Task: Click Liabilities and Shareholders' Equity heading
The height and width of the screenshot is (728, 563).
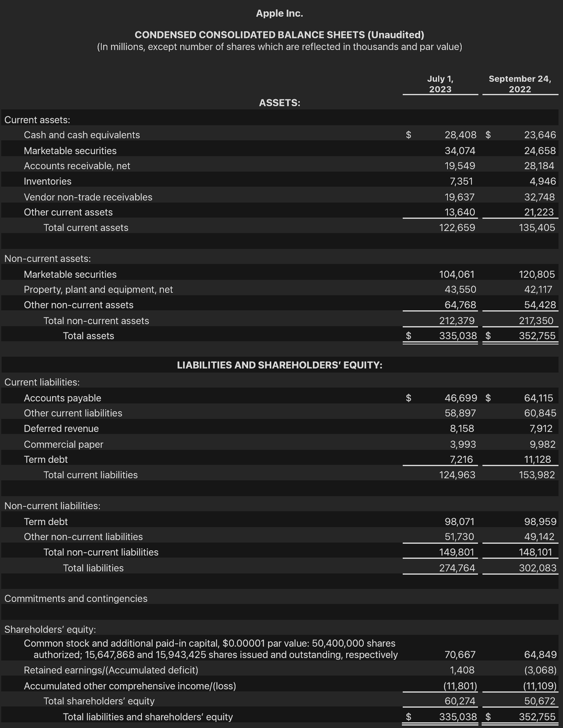Action: (279, 365)
